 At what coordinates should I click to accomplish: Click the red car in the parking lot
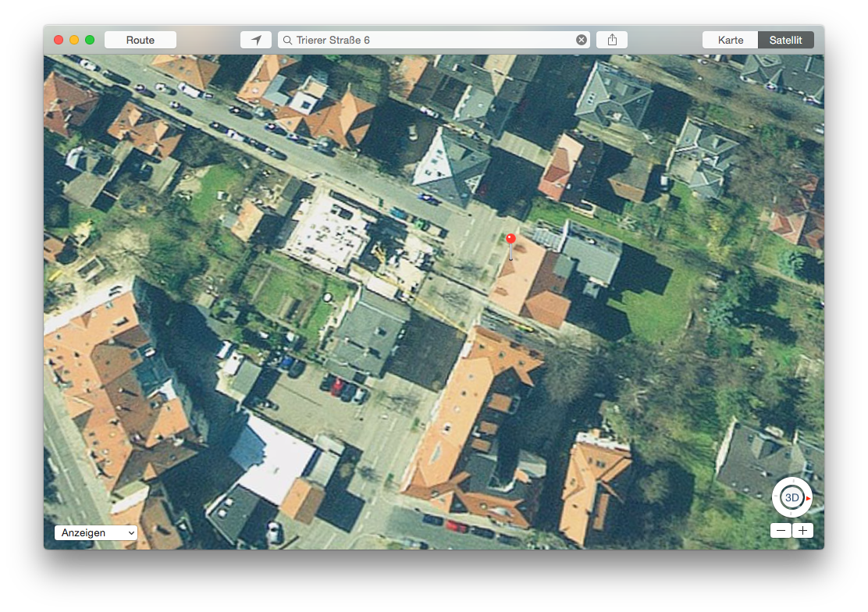(x=337, y=386)
